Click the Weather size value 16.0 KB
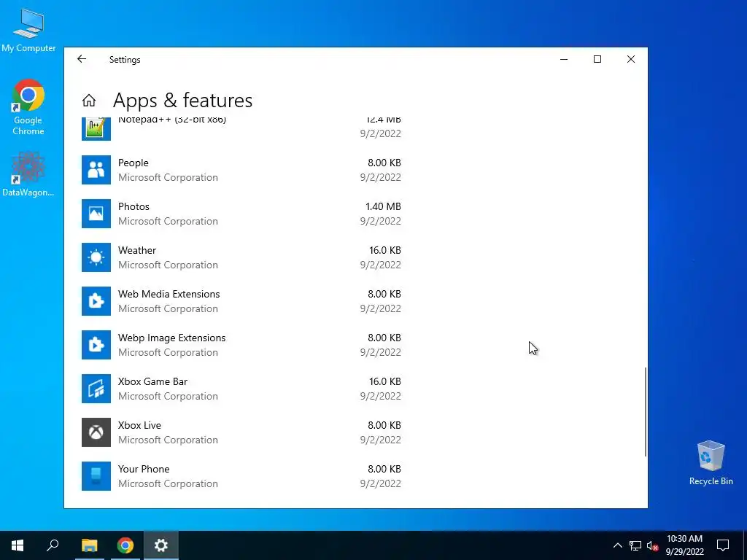The image size is (747, 560). [x=385, y=251]
